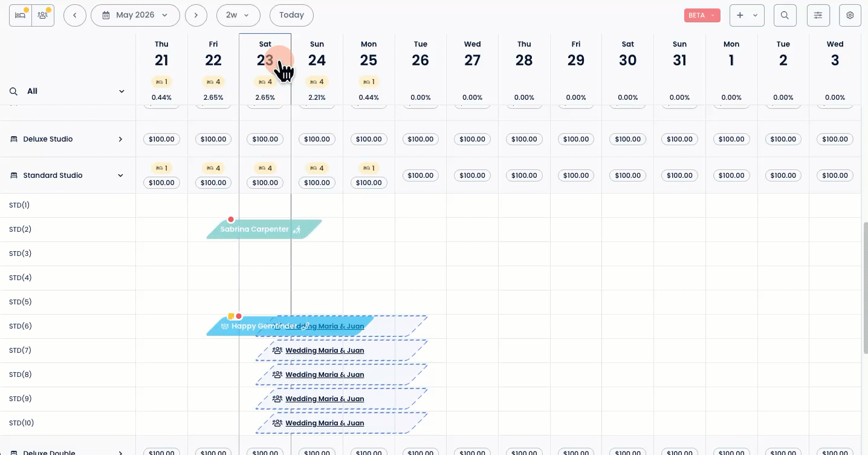Screen dimensions: 868x455
Task: Open search with the magnifier icon
Action: point(785,15)
